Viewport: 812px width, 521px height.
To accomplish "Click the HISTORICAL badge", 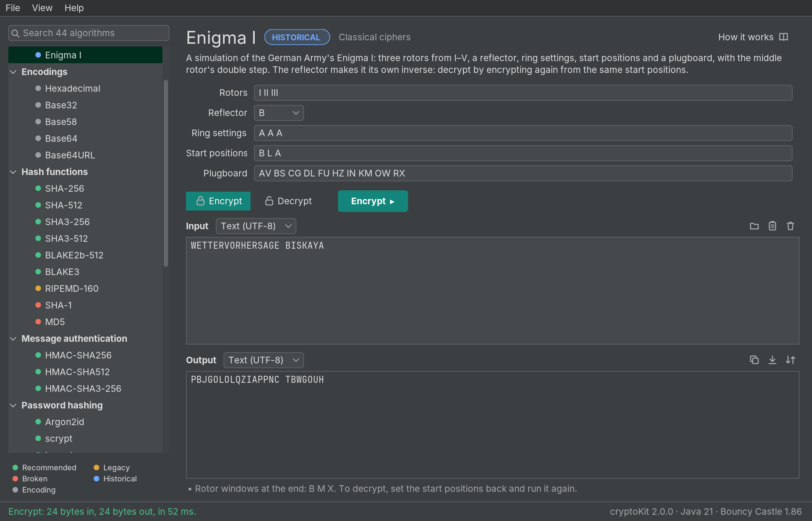I will click(297, 37).
